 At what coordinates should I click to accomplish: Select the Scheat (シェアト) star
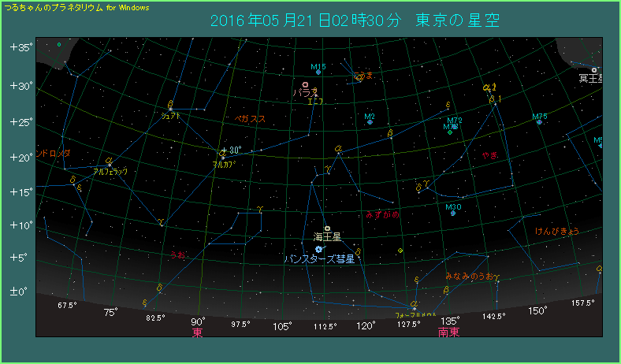tap(170, 106)
